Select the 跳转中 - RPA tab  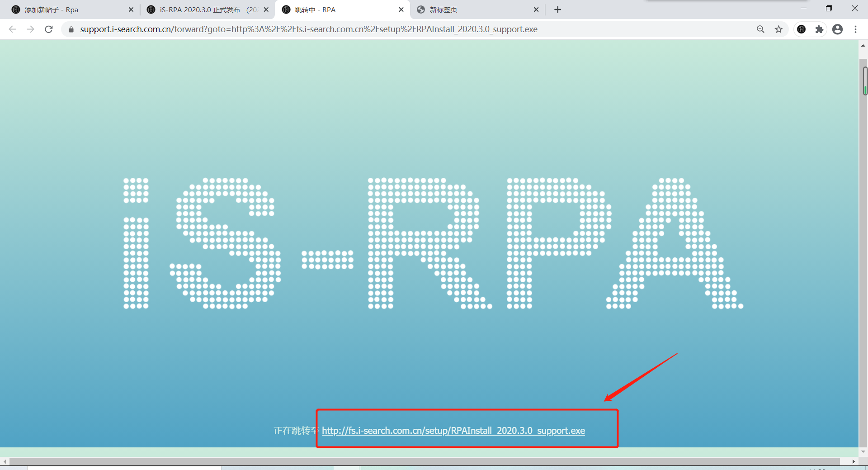tap(341, 9)
